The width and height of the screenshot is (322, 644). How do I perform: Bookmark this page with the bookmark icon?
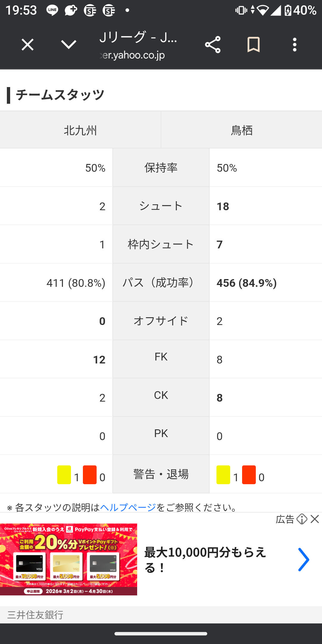[253, 45]
